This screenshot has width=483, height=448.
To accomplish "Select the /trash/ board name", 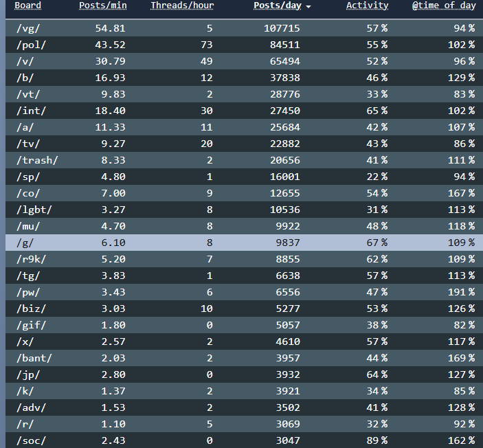I will 37,160.
